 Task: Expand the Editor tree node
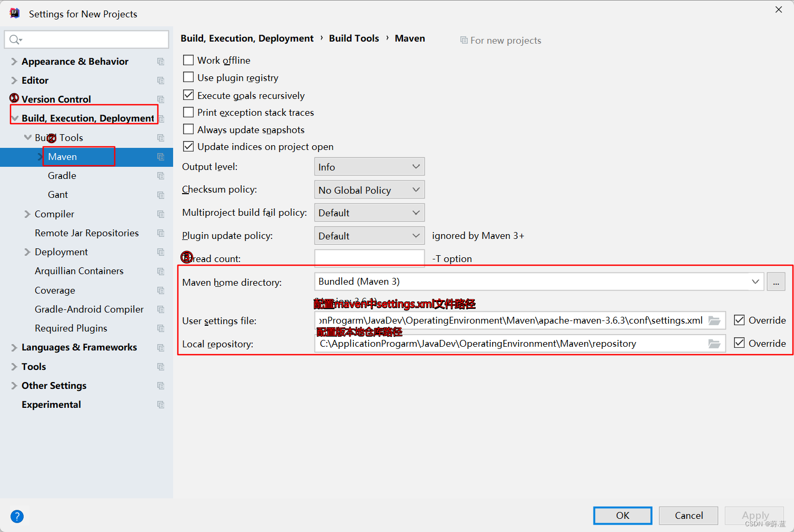[14, 81]
